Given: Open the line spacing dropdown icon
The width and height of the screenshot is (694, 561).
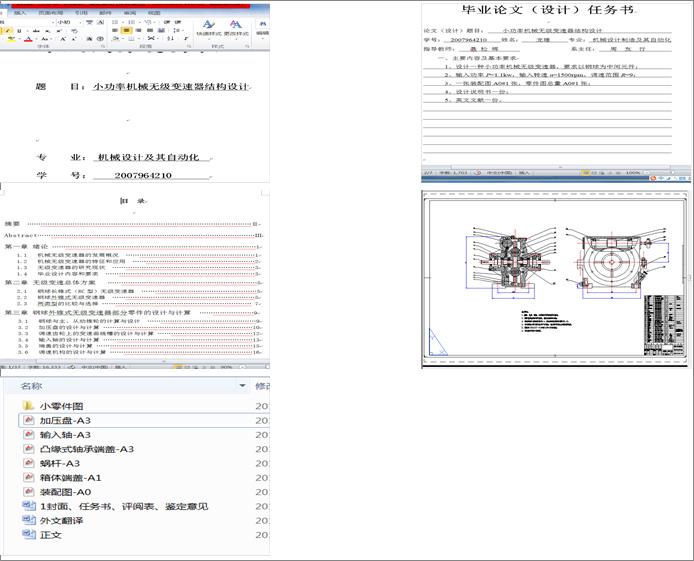Looking at the screenshot, I should (x=177, y=31).
